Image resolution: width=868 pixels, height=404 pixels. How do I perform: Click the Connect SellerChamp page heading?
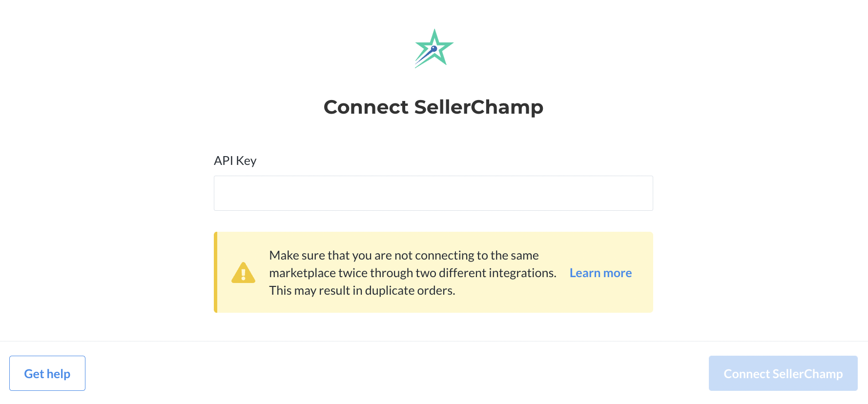434,107
